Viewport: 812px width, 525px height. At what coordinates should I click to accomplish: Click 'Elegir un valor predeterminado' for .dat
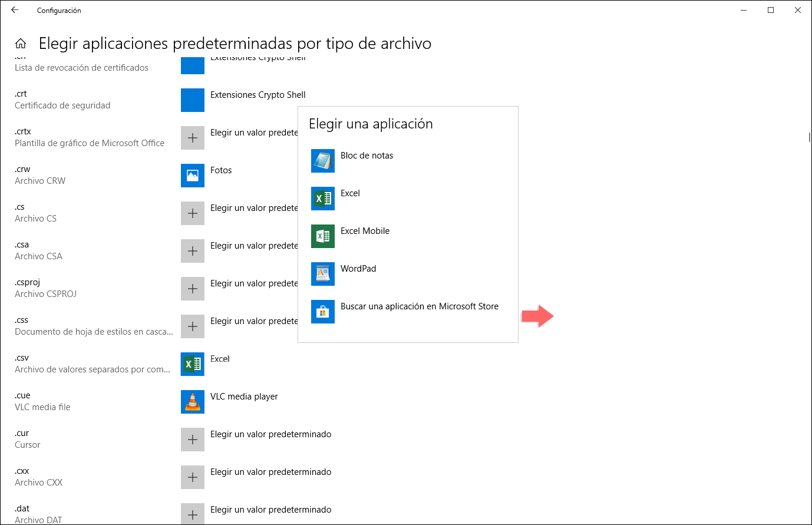(271, 510)
